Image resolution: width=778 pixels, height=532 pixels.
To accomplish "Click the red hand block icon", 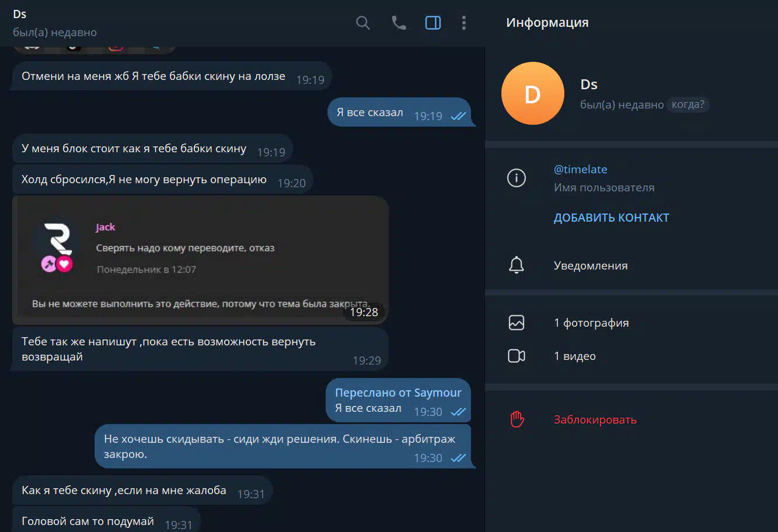I will pos(517,419).
